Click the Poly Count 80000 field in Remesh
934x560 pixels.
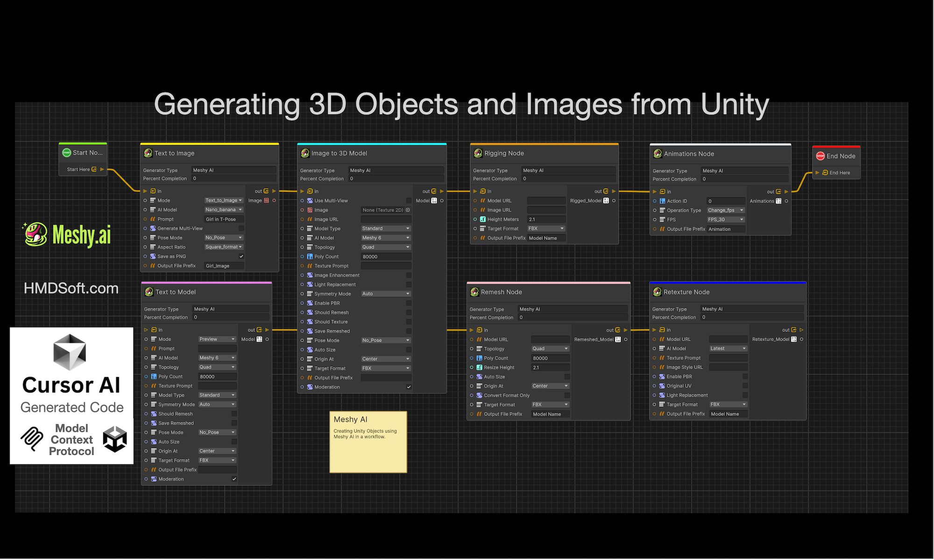click(x=550, y=358)
